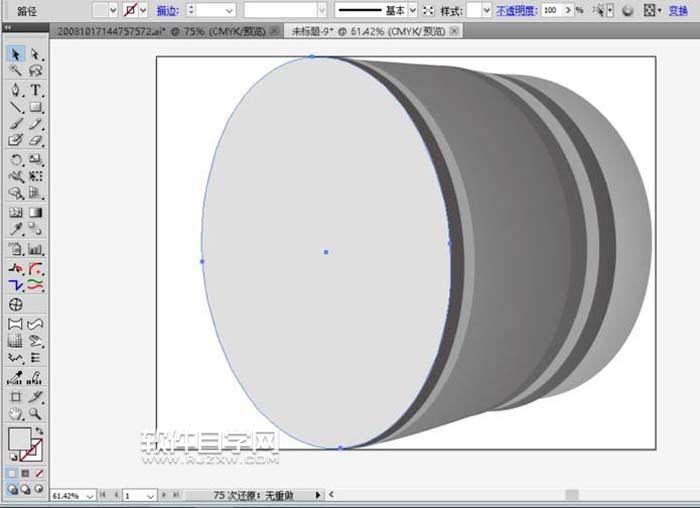Viewport: 700px width, 508px height.
Task: Select the Lasso tool
Action: click(35, 71)
